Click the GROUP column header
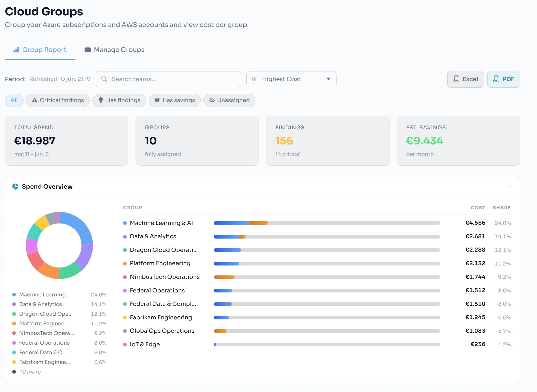Viewport: 537px width, 392px height. [x=132, y=208]
